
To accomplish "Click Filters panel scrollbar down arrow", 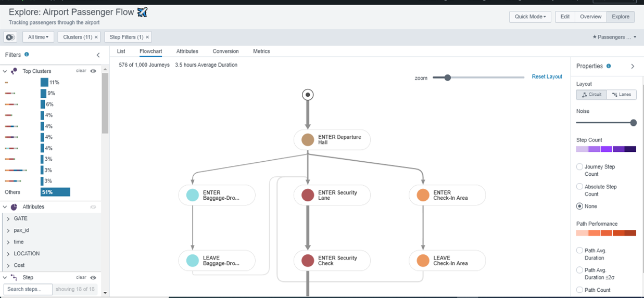I will pyautogui.click(x=105, y=293).
